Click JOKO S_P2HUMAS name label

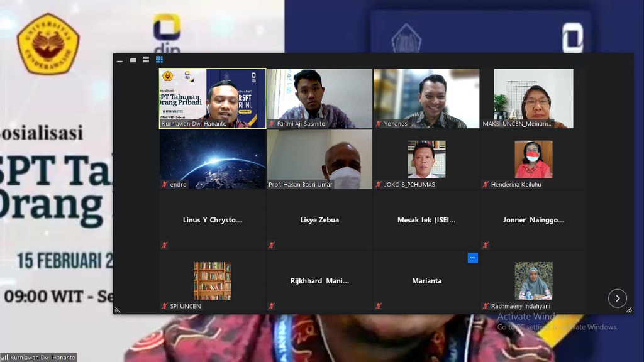click(x=409, y=184)
